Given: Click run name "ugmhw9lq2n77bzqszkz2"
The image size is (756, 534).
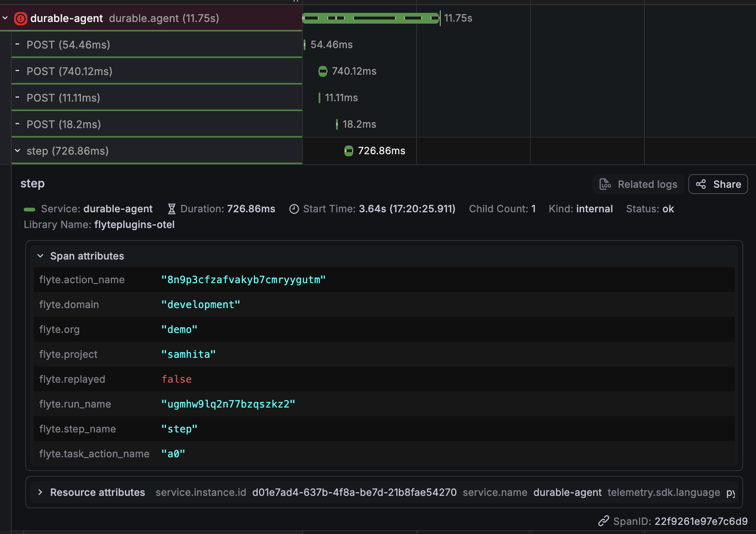Looking at the screenshot, I should tap(228, 404).
